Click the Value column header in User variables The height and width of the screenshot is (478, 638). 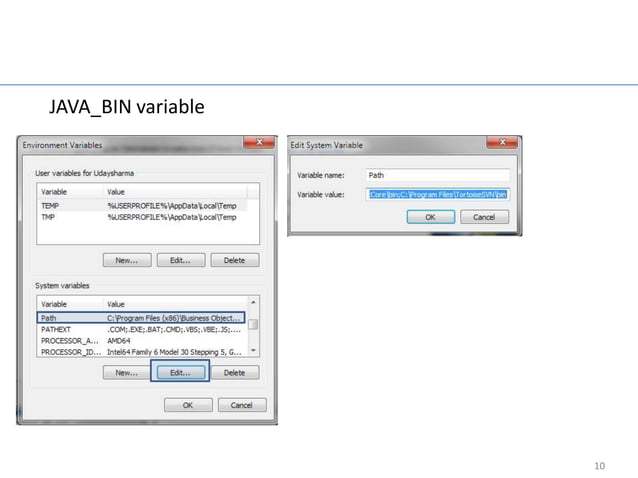[x=176, y=192]
